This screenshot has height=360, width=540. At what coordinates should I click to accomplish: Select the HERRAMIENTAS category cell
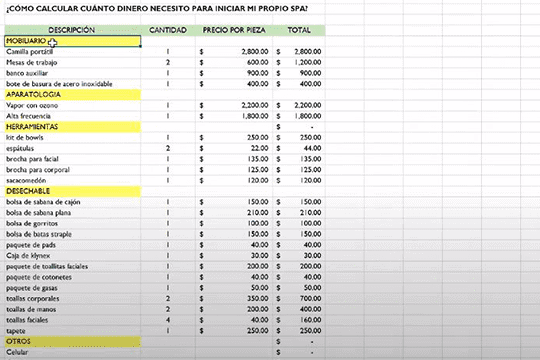(x=73, y=127)
